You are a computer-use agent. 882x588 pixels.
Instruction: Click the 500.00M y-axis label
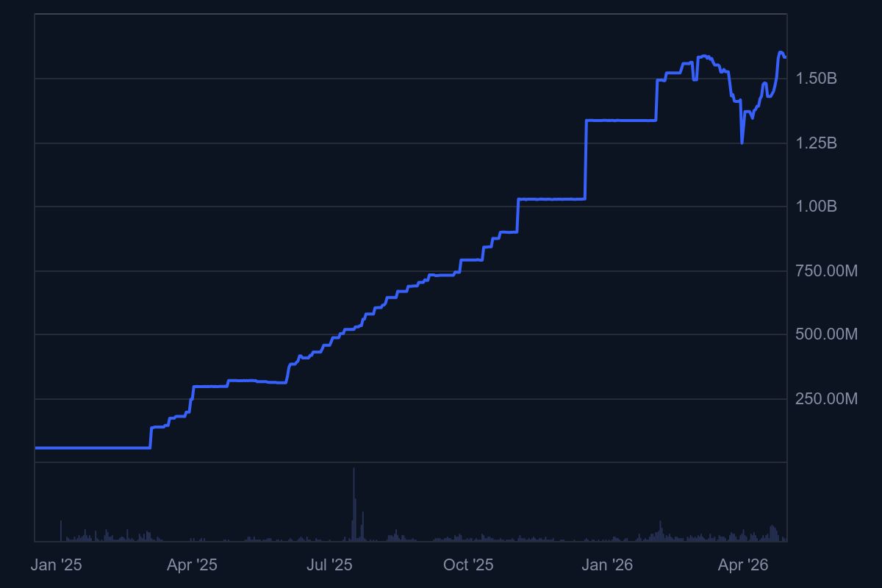click(827, 334)
